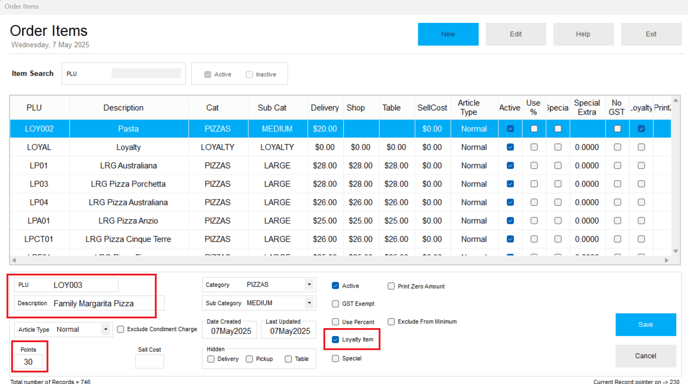Toggle the Inactive search filter checkbox
This screenshot has height=384, width=688.
coord(249,75)
